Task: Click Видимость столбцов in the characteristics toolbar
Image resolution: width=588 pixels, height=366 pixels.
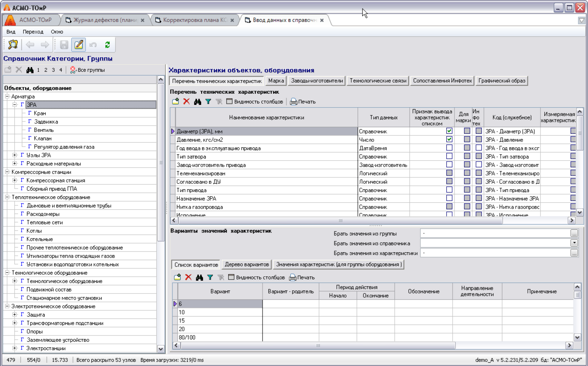Action: pyautogui.click(x=255, y=102)
